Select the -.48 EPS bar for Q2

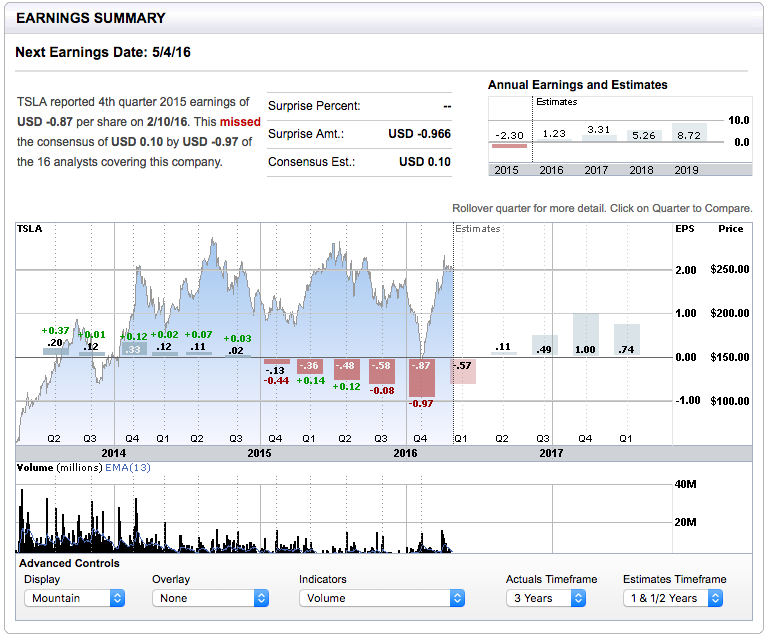pos(347,369)
